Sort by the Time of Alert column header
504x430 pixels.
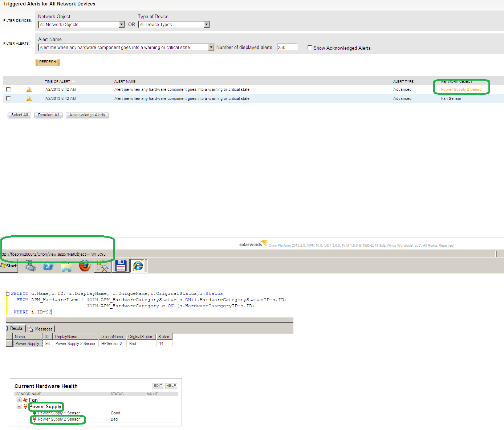(x=58, y=82)
